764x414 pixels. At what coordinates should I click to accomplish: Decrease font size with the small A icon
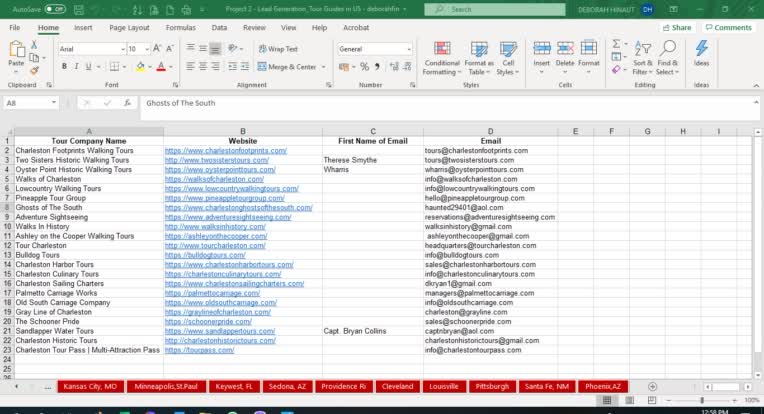coord(170,49)
